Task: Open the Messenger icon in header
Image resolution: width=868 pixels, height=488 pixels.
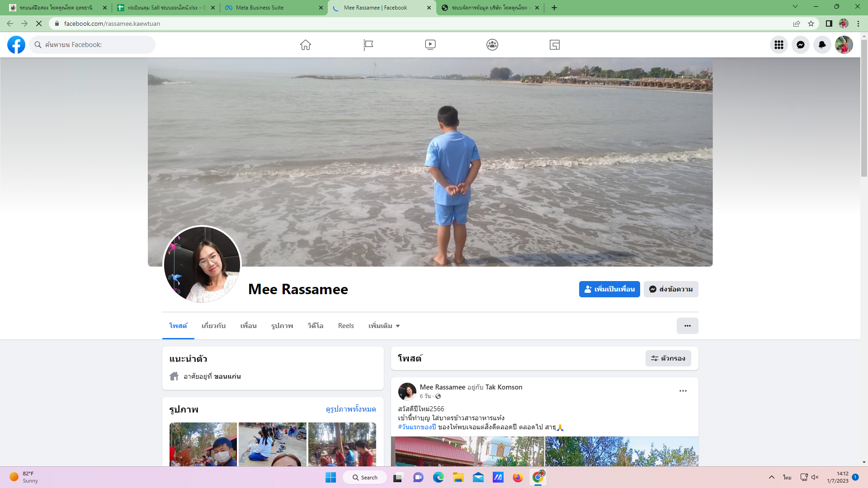Action: pyautogui.click(x=800, y=45)
